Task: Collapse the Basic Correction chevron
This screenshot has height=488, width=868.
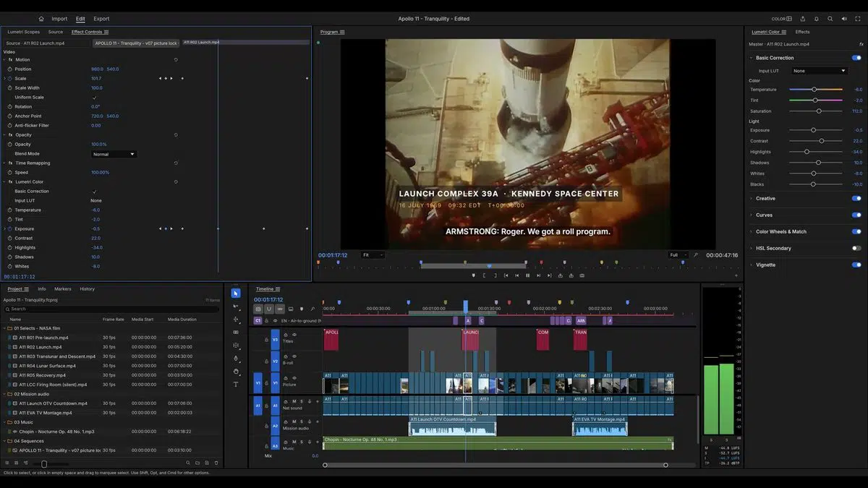Action: click(751, 58)
